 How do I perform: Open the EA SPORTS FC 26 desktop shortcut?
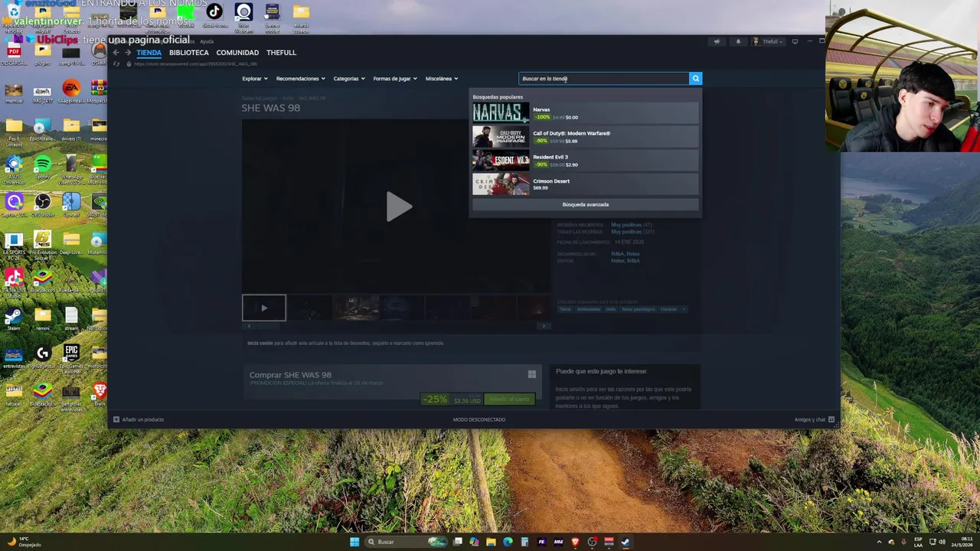point(14,246)
